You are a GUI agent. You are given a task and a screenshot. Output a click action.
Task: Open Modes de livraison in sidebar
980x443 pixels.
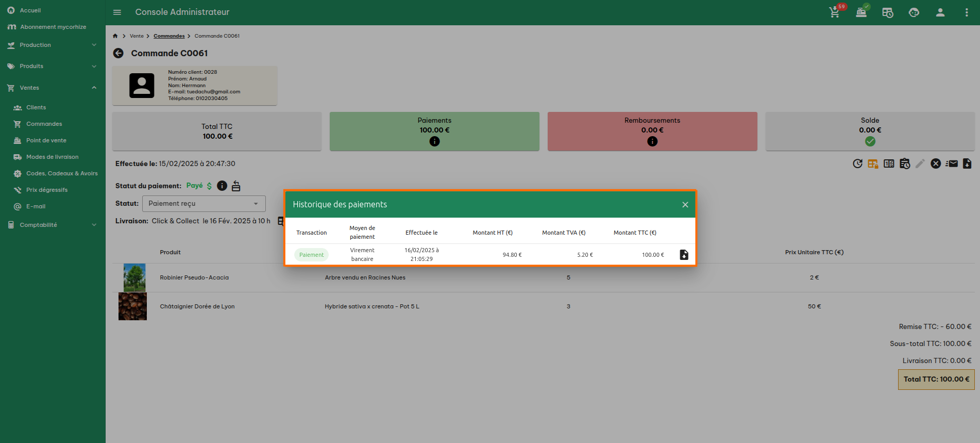pos(52,157)
